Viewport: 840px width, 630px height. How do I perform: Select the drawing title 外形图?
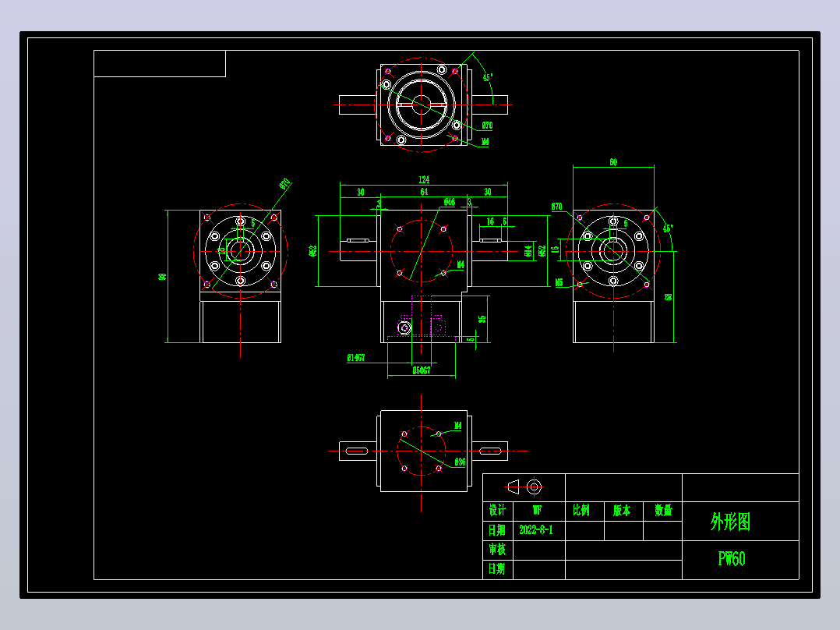pyautogui.click(x=731, y=521)
